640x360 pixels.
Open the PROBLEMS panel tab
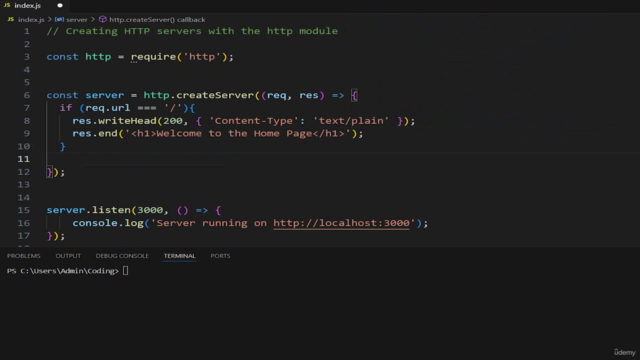click(x=24, y=256)
